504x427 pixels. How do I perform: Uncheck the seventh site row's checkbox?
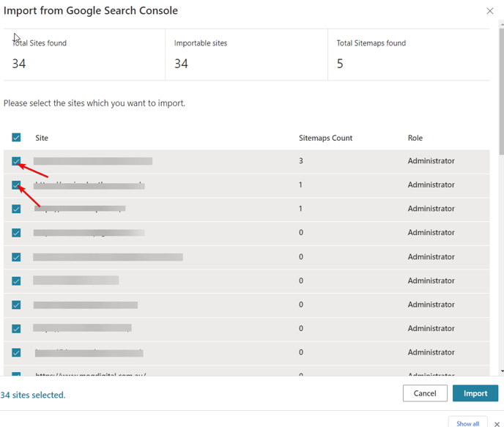[x=16, y=305]
